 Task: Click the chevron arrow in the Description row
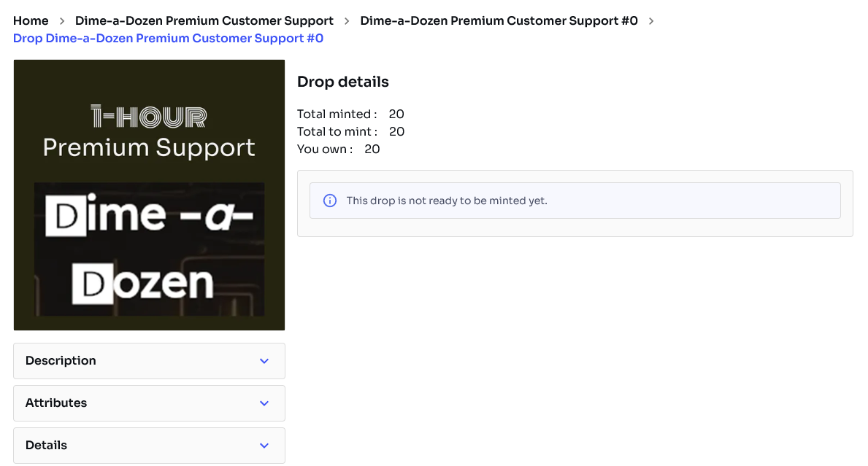pyautogui.click(x=264, y=361)
